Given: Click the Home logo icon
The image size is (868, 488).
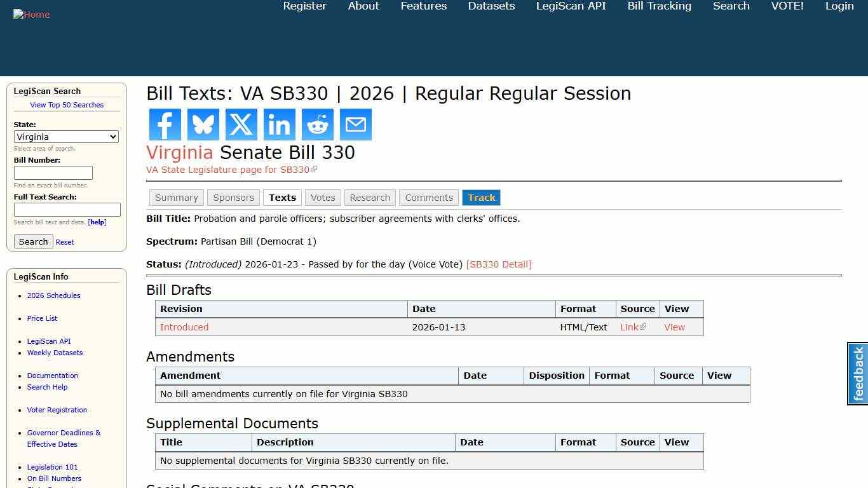Looking at the screenshot, I should click(x=31, y=14).
